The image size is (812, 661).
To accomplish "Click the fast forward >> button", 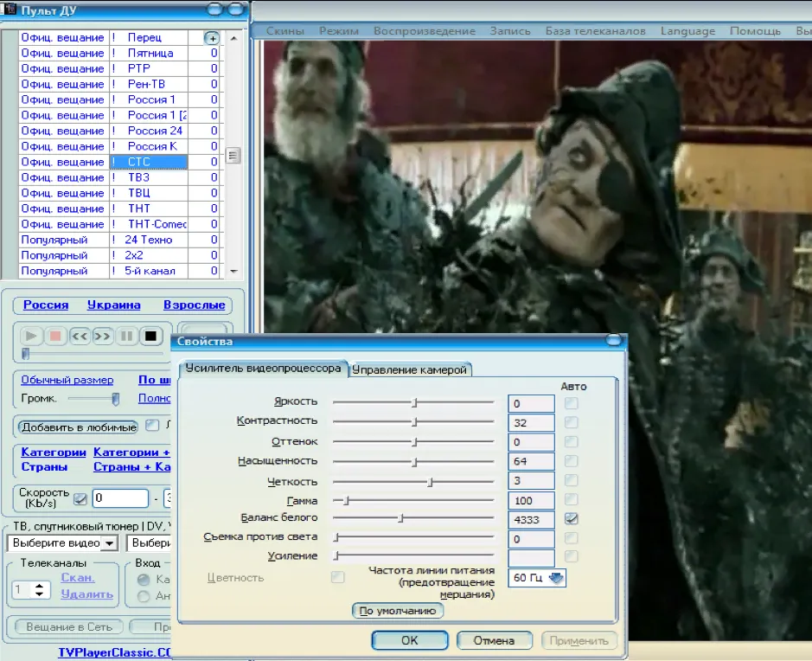I will coord(102,337).
